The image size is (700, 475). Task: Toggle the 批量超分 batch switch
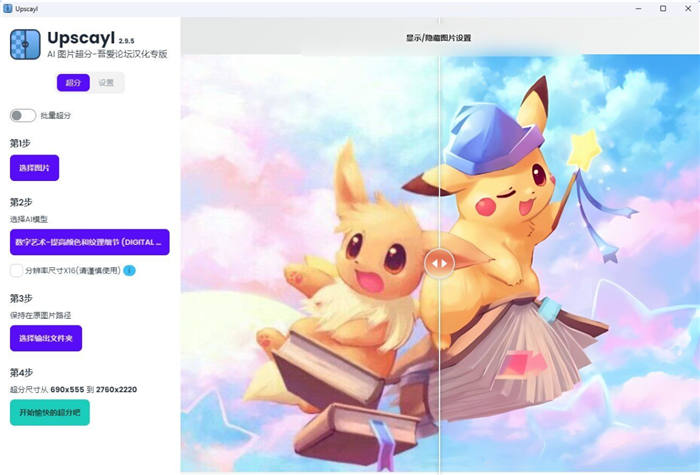click(x=23, y=116)
